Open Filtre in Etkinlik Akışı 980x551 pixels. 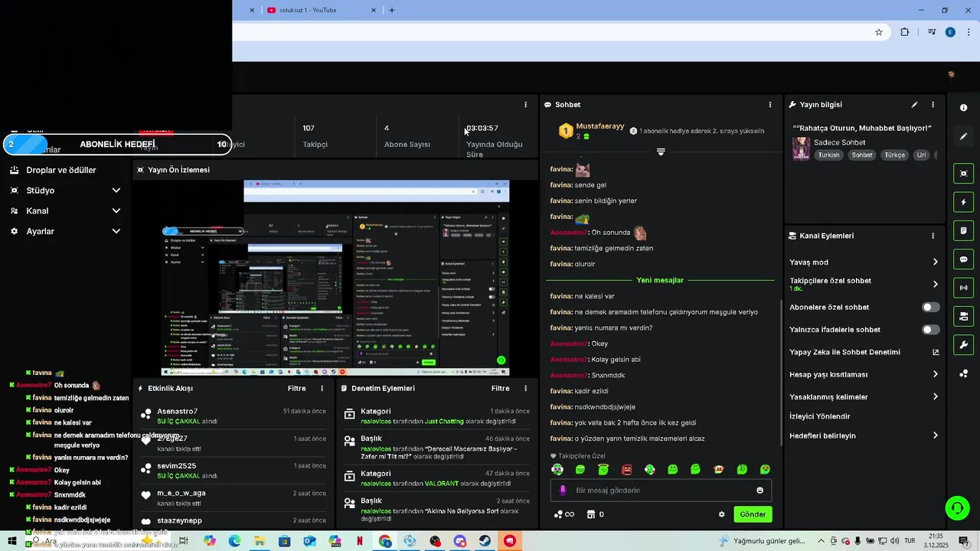click(297, 389)
